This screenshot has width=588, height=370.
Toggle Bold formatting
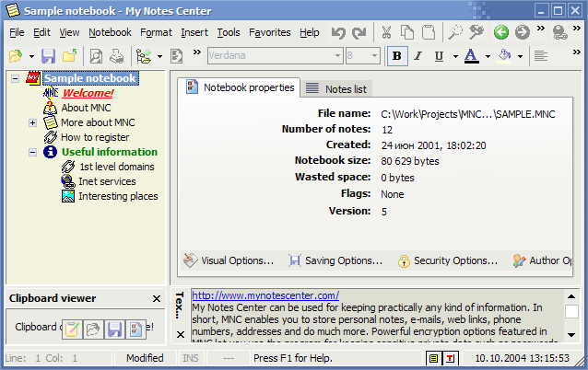[397, 56]
